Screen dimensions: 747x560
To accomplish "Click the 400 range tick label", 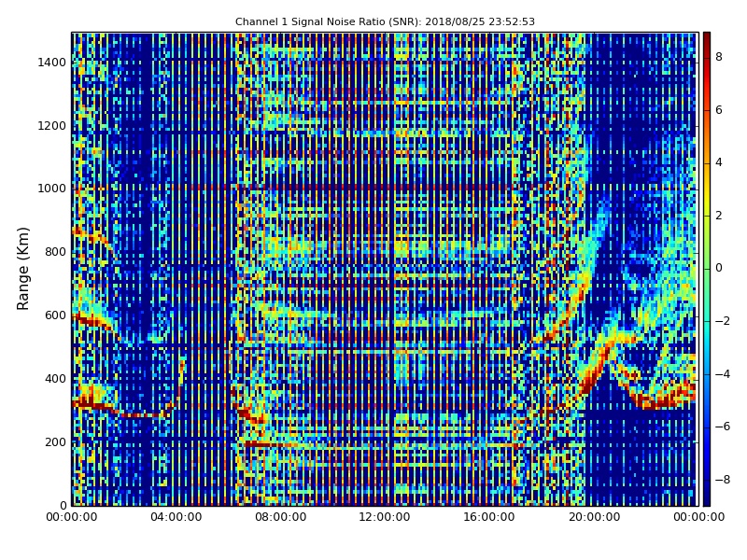I will [55, 379].
